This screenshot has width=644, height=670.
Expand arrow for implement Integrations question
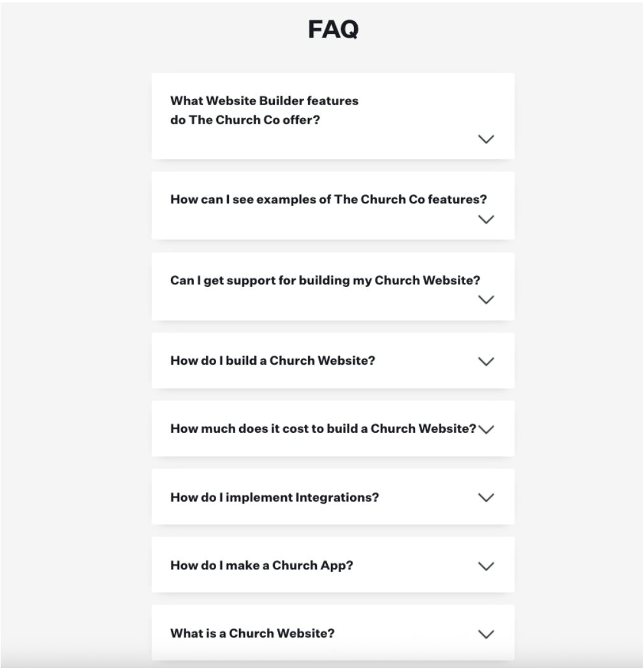coord(486,497)
